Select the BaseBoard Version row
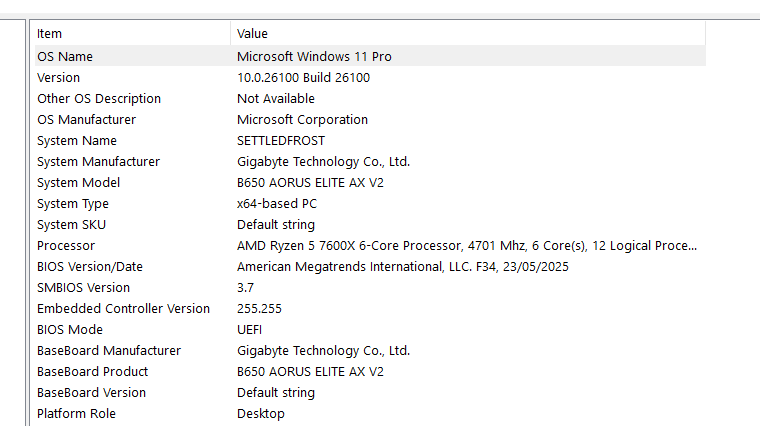760x426 pixels. coord(91,393)
